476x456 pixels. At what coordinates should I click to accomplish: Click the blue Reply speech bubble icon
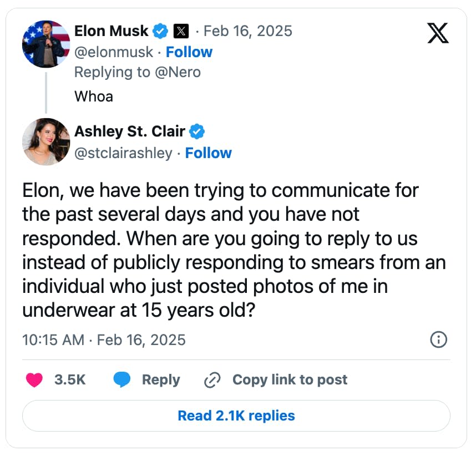[x=123, y=379]
